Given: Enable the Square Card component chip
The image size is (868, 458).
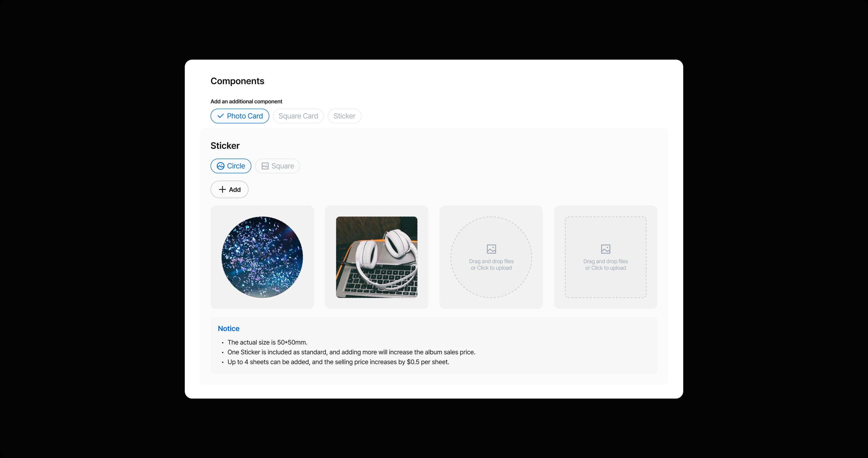Looking at the screenshot, I should [298, 116].
